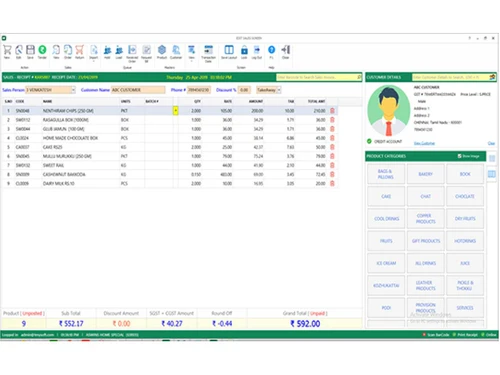Click the barcode search magnifier icon
The height and width of the screenshot is (375, 500).
pyautogui.click(x=359, y=77)
